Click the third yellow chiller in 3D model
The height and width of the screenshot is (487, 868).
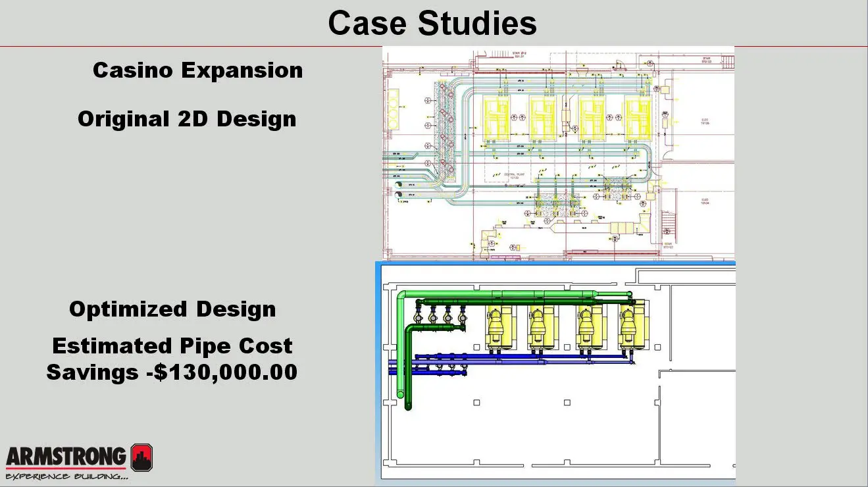589,326
